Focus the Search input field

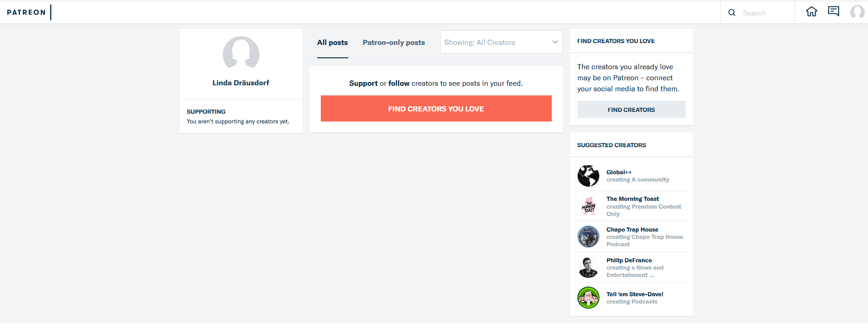tap(765, 13)
